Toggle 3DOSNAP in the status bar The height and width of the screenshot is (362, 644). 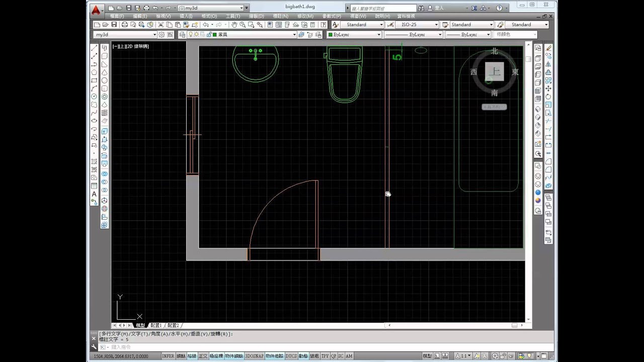click(x=254, y=356)
